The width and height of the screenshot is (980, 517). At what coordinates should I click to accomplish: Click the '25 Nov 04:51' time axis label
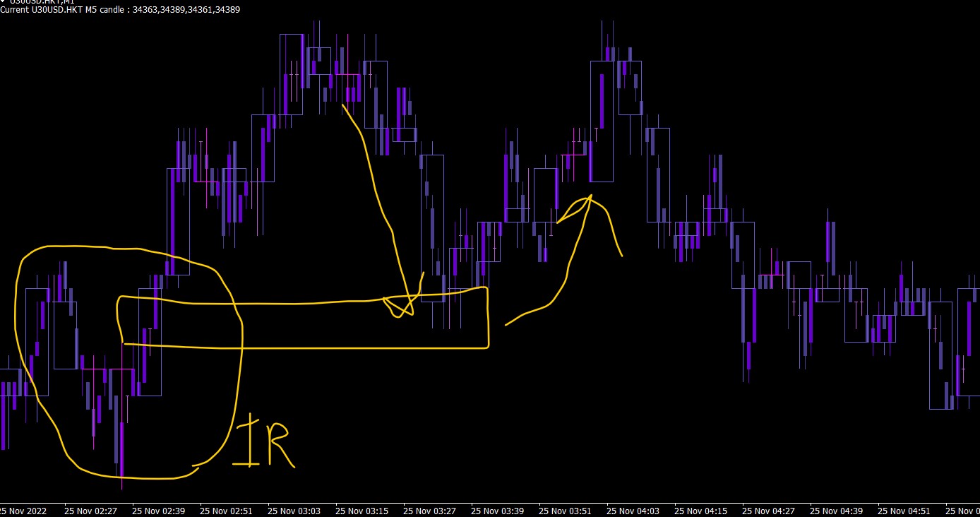[905, 511]
